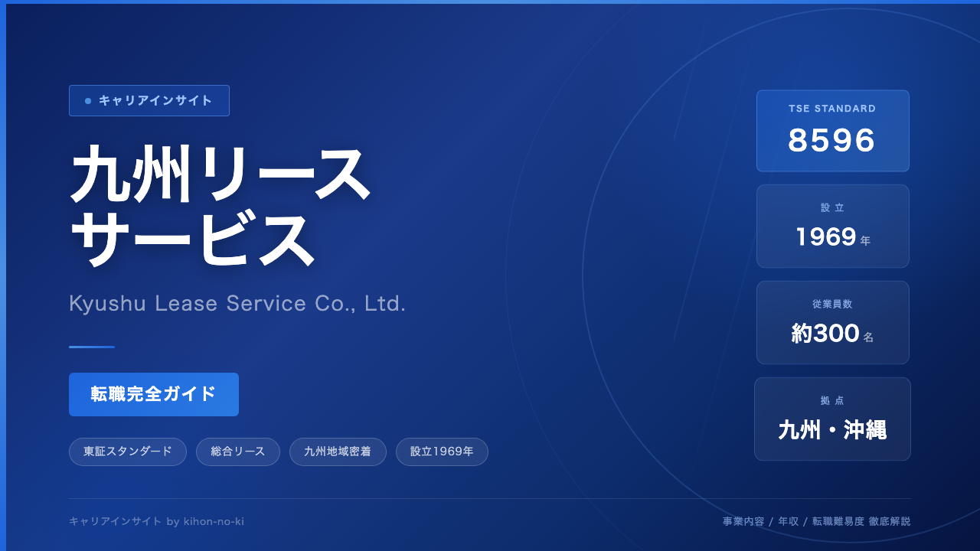Select the 総合リース tag

pos(238,452)
